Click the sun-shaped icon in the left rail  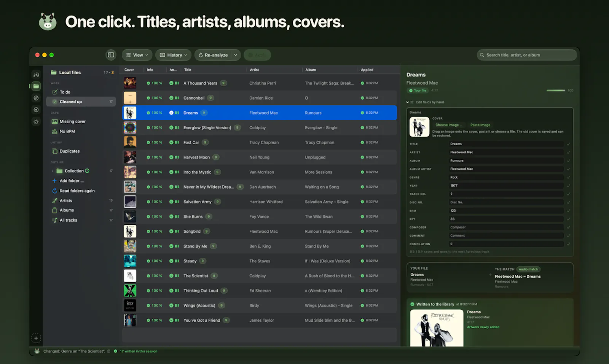tap(36, 122)
